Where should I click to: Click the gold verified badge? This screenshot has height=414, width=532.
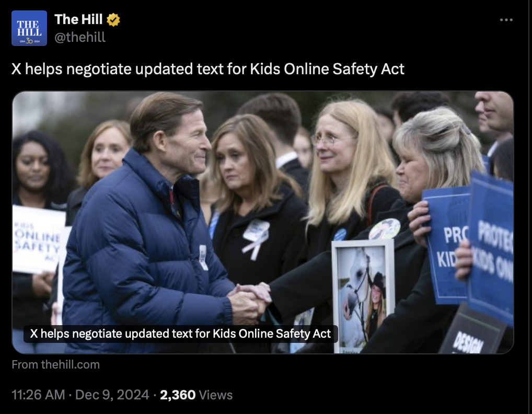point(113,20)
